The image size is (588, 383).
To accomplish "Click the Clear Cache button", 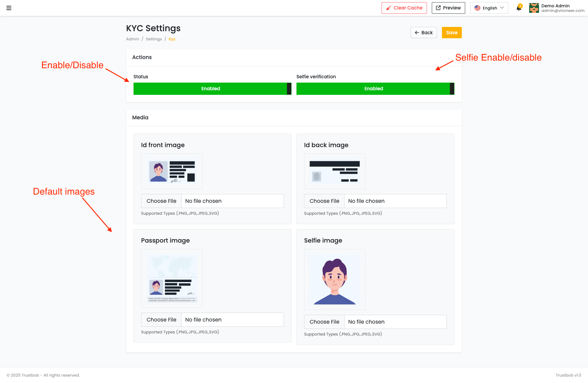I will pyautogui.click(x=404, y=8).
